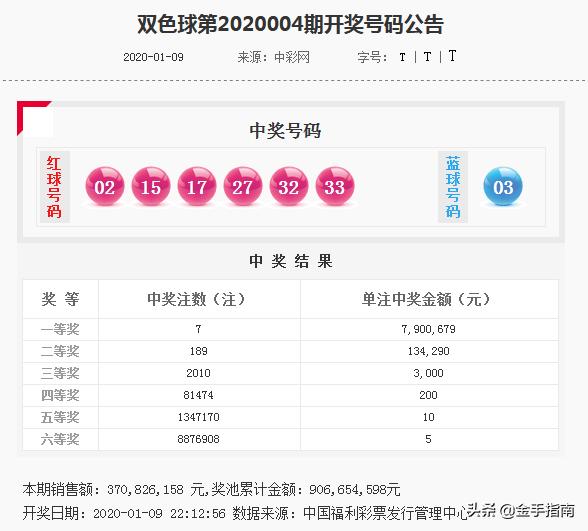
Task: Select the red ball numbered 17
Action: [x=197, y=186]
